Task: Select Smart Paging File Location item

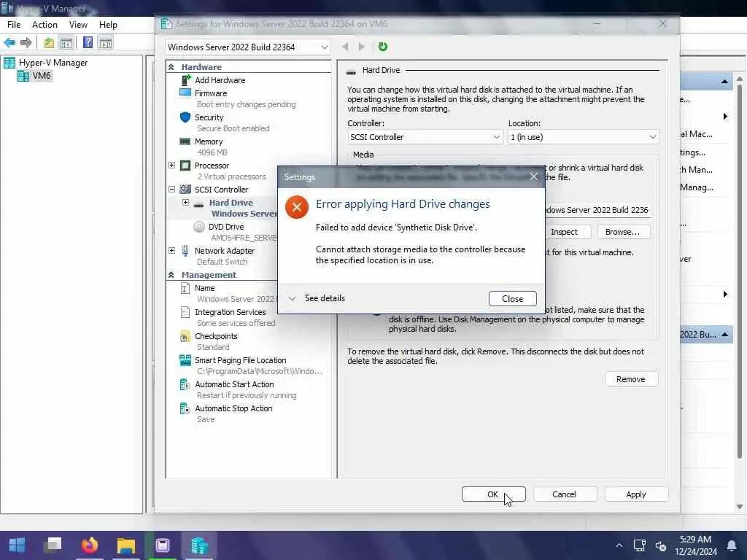Action: click(240, 360)
